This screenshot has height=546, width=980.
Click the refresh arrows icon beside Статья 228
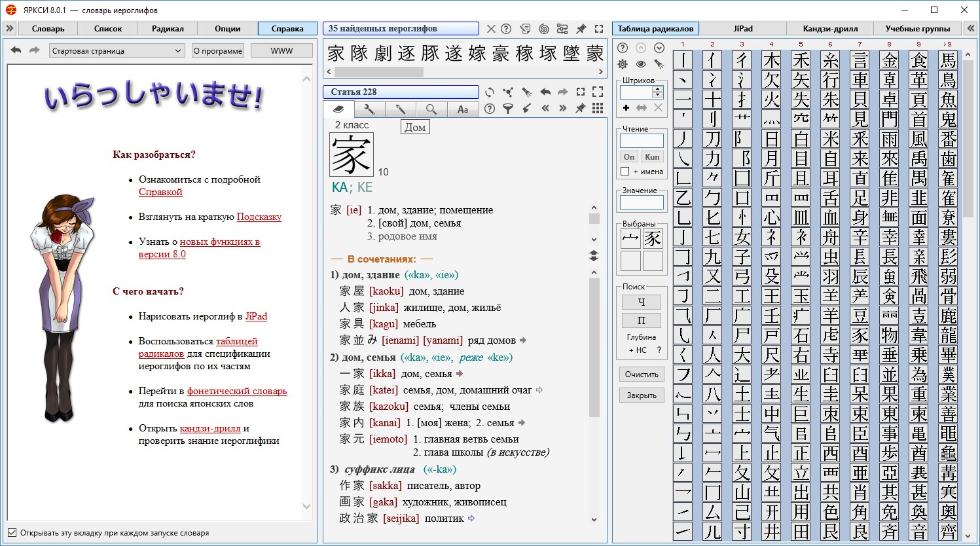[490, 92]
